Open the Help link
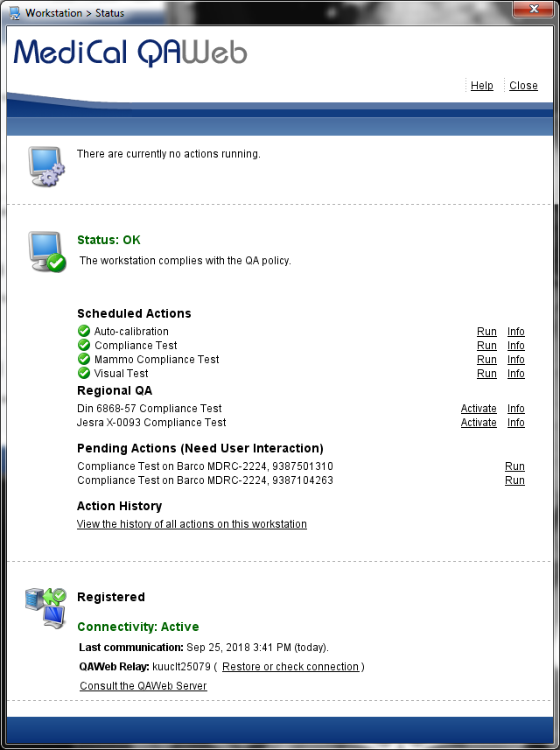Viewport: 560px width, 750px height. [481, 86]
